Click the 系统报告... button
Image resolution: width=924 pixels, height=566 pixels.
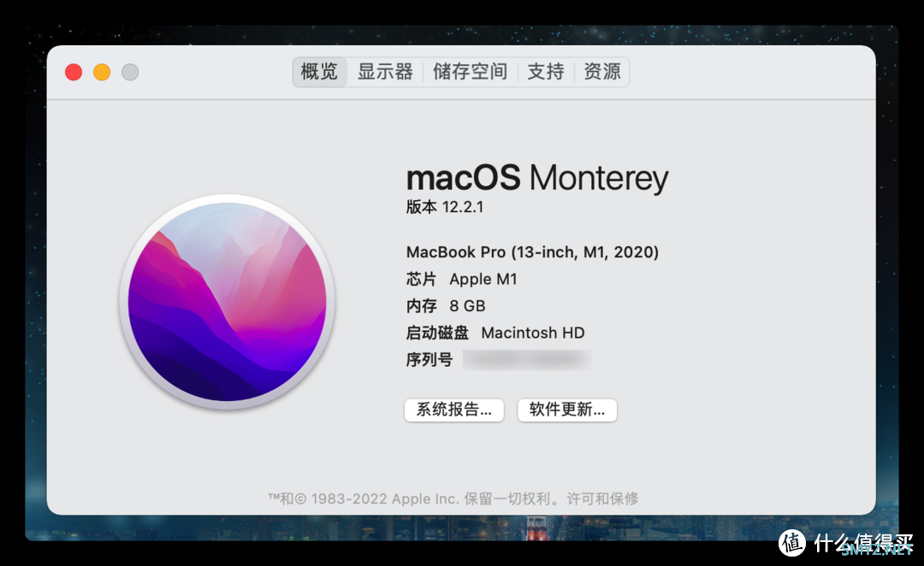click(x=453, y=410)
